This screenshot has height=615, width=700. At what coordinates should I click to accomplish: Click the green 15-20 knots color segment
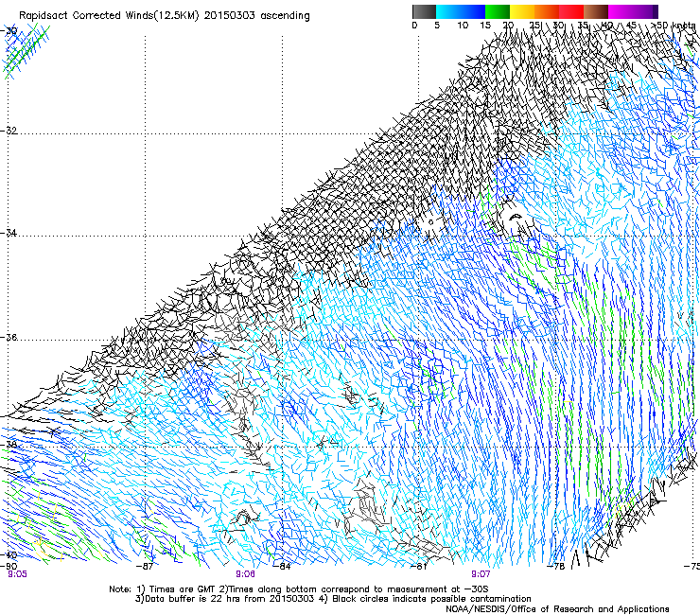(498, 11)
